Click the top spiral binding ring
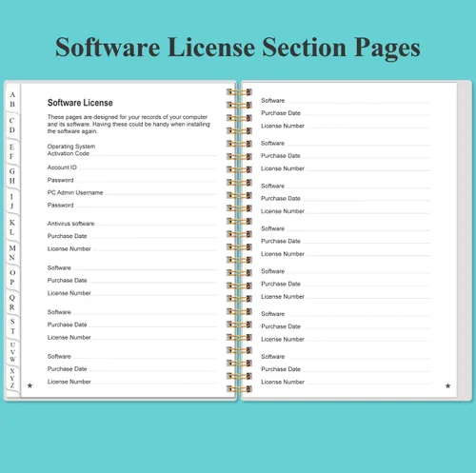Viewport: 476px width, 473px height. pos(239,92)
